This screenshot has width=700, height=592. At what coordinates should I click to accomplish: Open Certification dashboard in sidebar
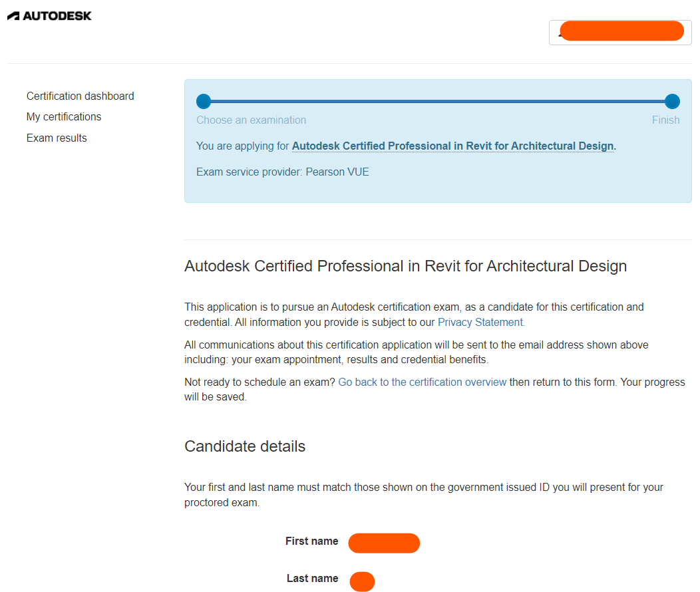point(80,96)
